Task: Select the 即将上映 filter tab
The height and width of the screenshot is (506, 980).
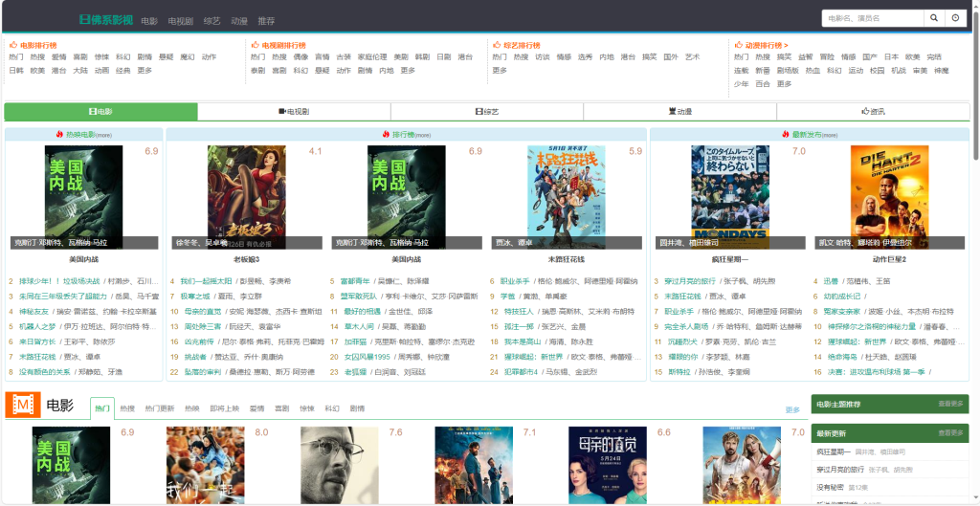Action: pyautogui.click(x=223, y=408)
